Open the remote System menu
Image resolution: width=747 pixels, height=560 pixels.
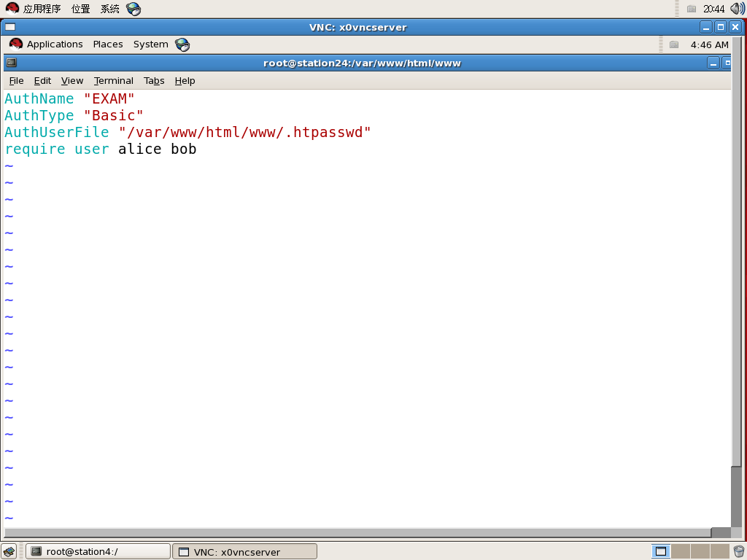(150, 44)
